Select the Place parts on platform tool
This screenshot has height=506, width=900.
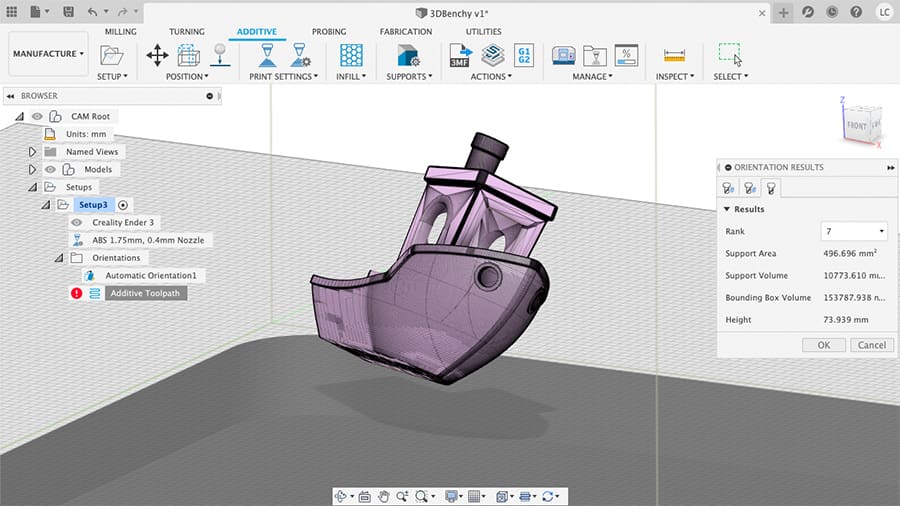tap(220, 56)
